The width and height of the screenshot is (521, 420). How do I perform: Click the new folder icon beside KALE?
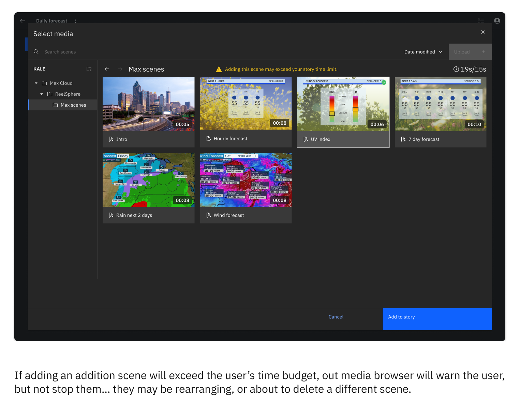pos(89,69)
